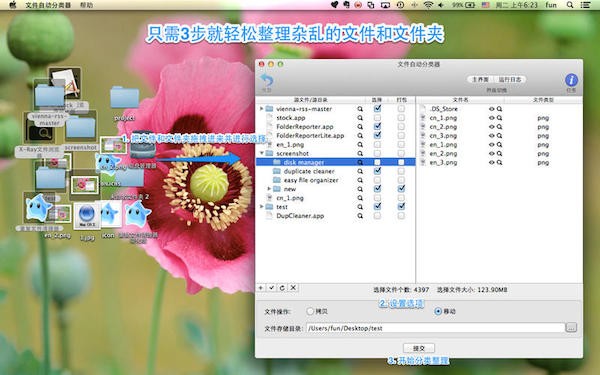Collapse the screenshot folder
This screenshot has height=375, width=600.
pyautogui.click(x=262, y=153)
